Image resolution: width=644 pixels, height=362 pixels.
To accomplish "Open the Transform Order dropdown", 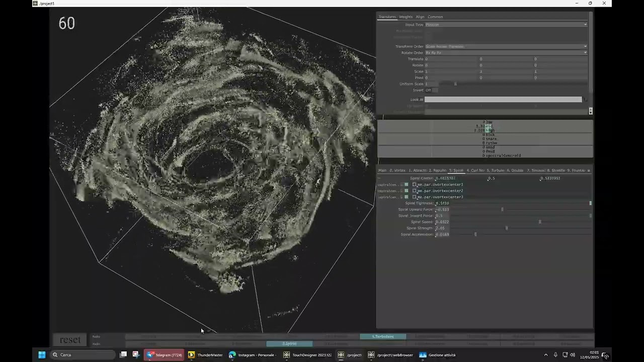I will pyautogui.click(x=506, y=46).
